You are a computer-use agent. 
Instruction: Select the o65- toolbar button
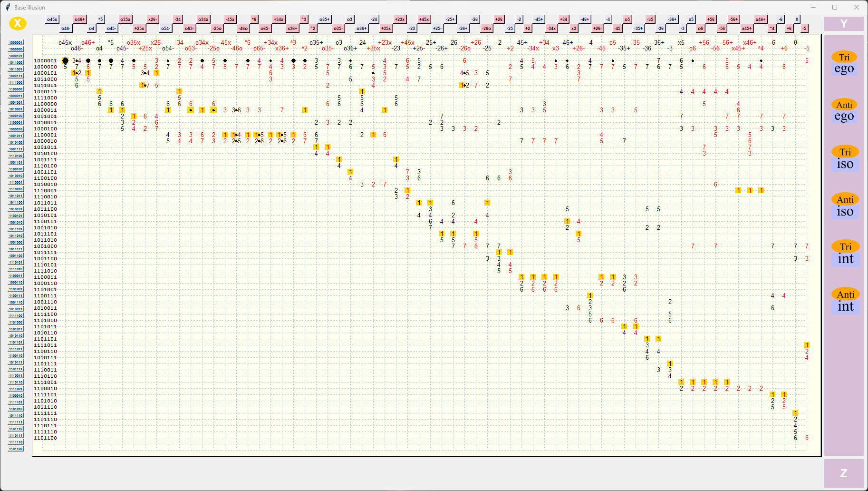265,28
